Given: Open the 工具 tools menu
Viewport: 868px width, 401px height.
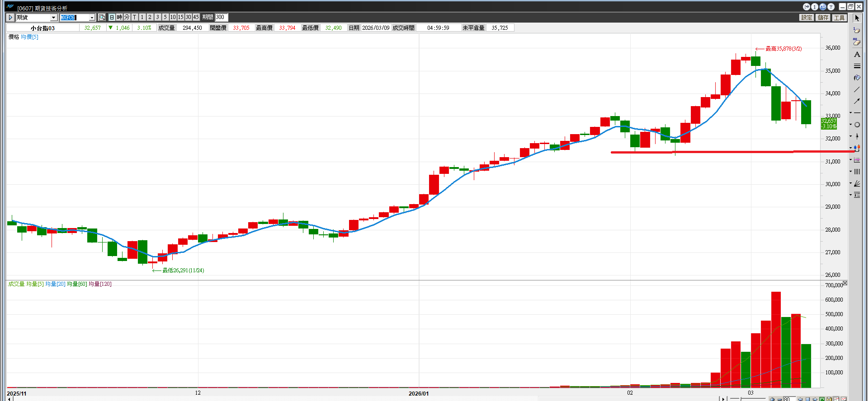Looking at the screenshot, I should point(839,18).
